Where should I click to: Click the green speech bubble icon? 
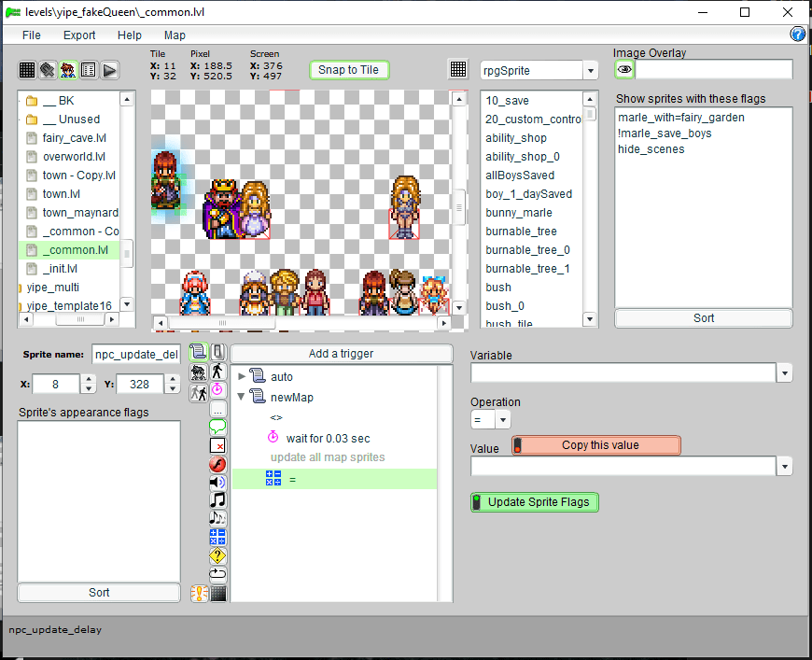click(217, 427)
